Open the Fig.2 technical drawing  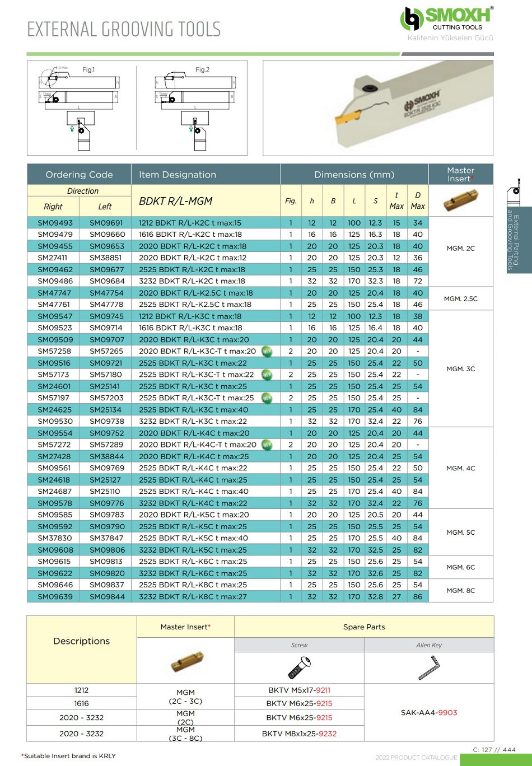tap(194, 108)
